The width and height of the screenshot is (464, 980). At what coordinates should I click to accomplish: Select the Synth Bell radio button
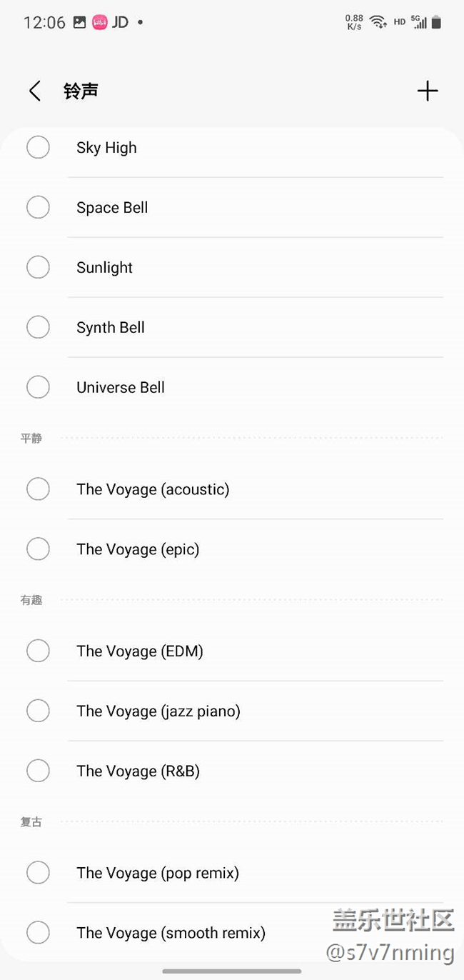tap(38, 328)
